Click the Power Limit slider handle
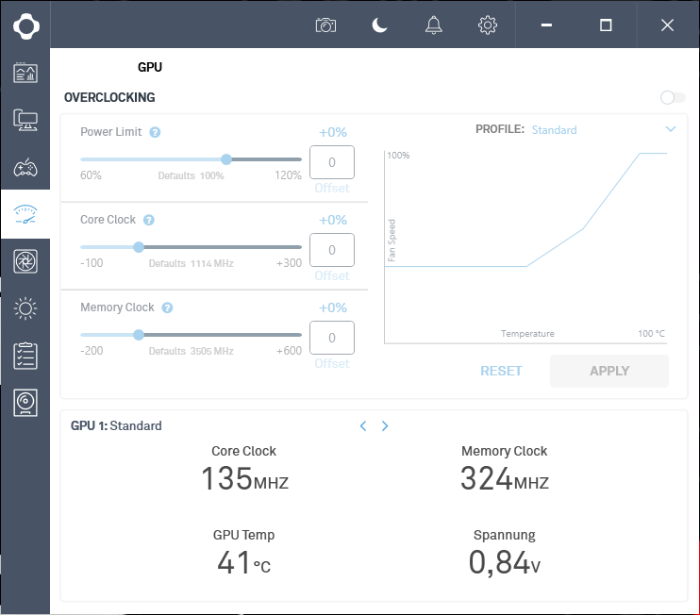This screenshot has width=700, height=615. (x=226, y=159)
